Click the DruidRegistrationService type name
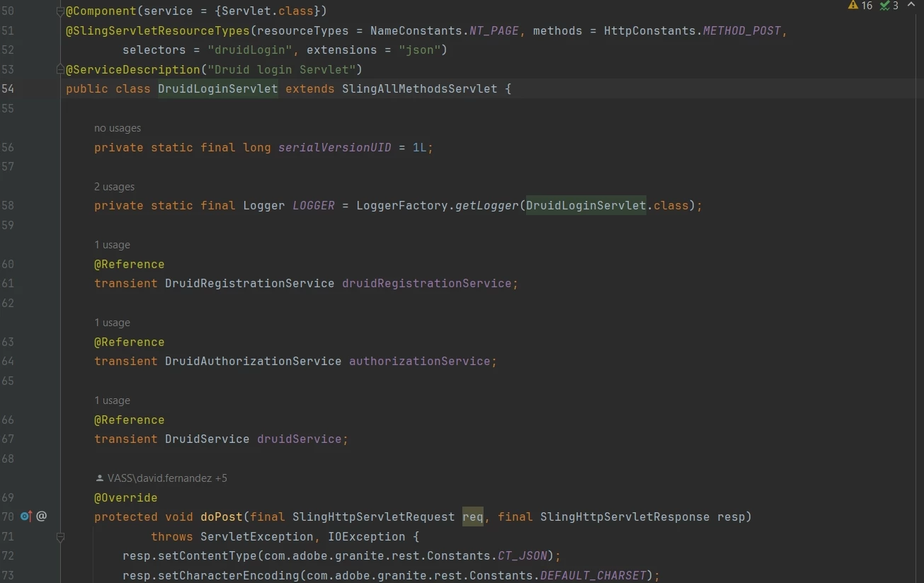 (250, 284)
